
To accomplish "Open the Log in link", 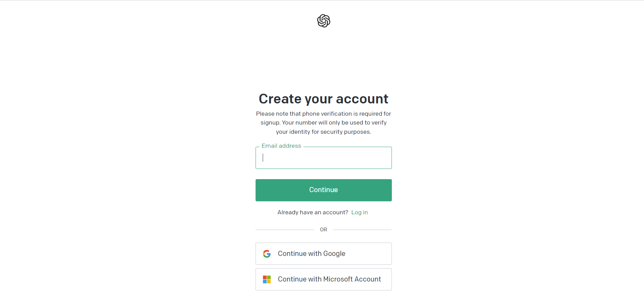I will click(359, 212).
